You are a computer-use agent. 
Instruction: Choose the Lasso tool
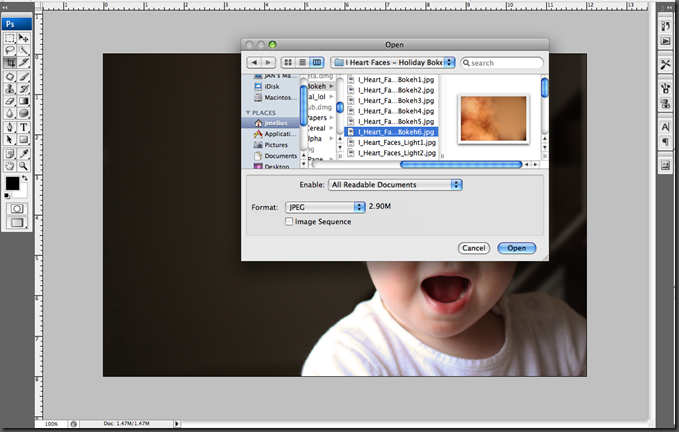coord(9,49)
